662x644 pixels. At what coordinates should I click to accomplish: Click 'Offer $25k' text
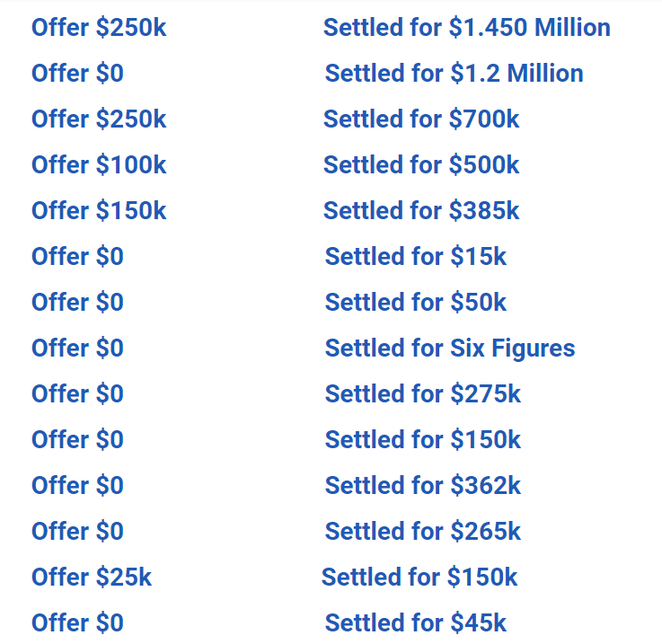click(92, 578)
